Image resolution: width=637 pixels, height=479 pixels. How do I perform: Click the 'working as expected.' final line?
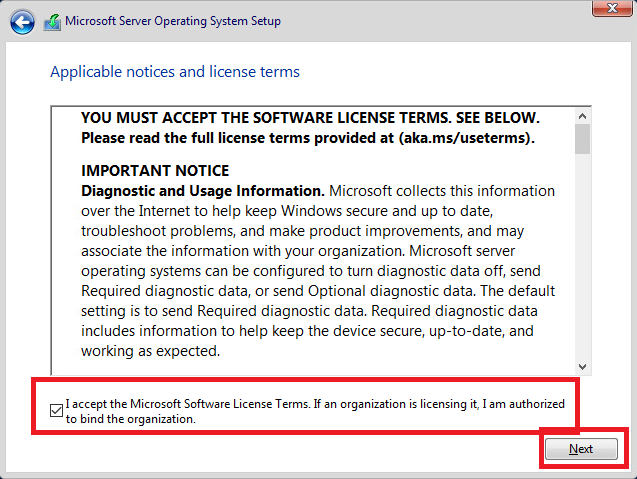150,351
